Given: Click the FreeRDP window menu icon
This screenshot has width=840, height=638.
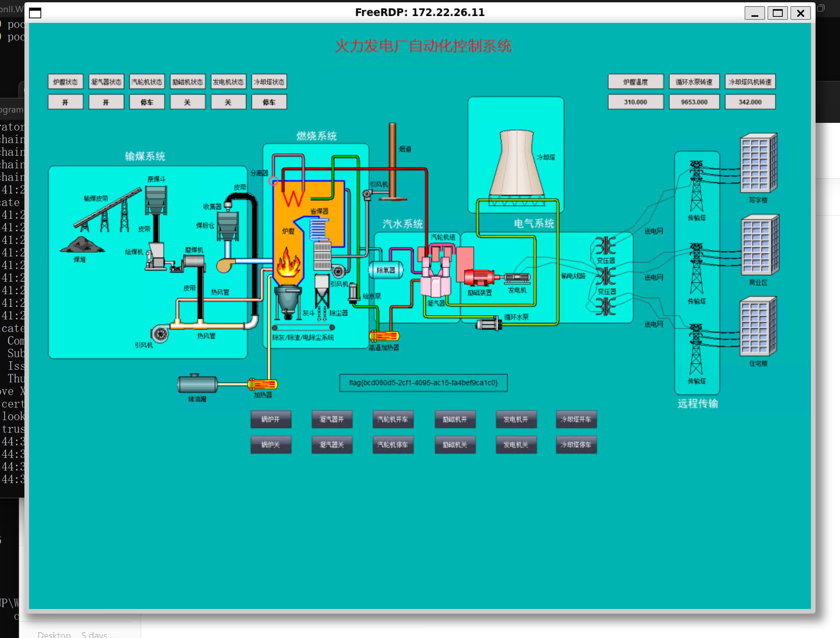Looking at the screenshot, I should (x=35, y=13).
